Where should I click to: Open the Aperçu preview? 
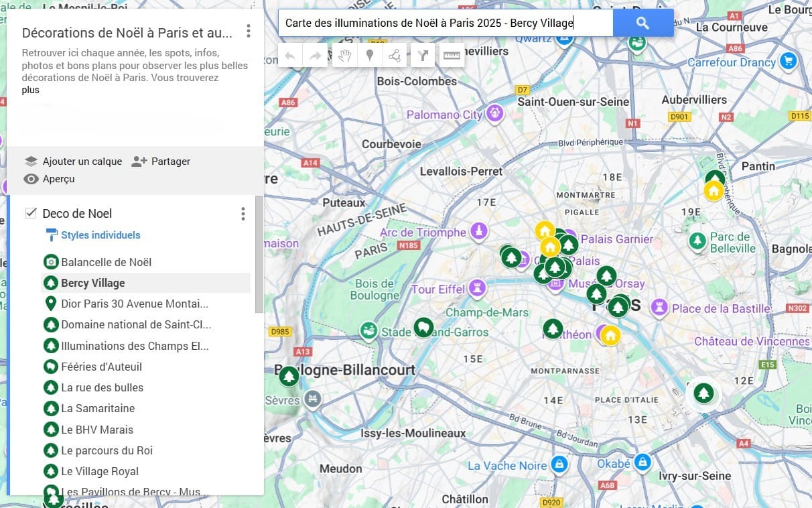click(x=50, y=179)
